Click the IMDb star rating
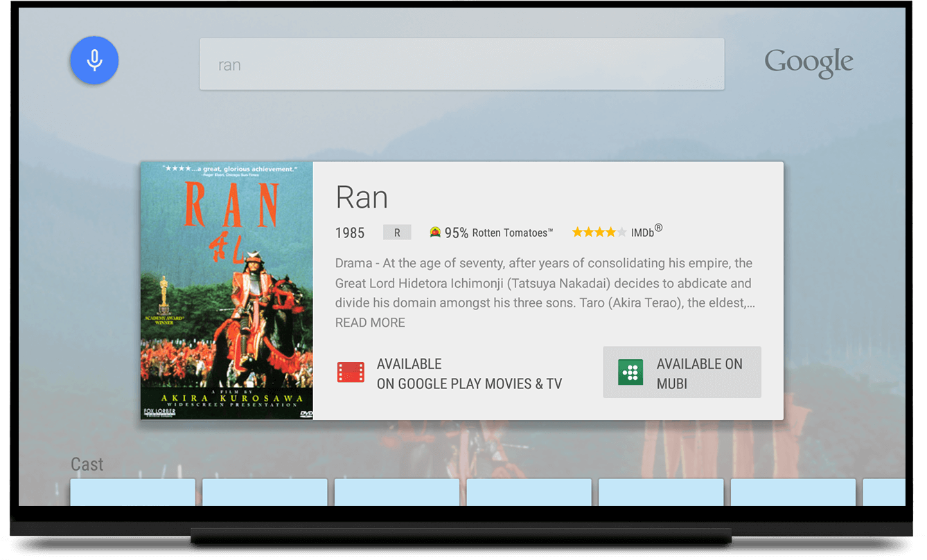 (599, 233)
